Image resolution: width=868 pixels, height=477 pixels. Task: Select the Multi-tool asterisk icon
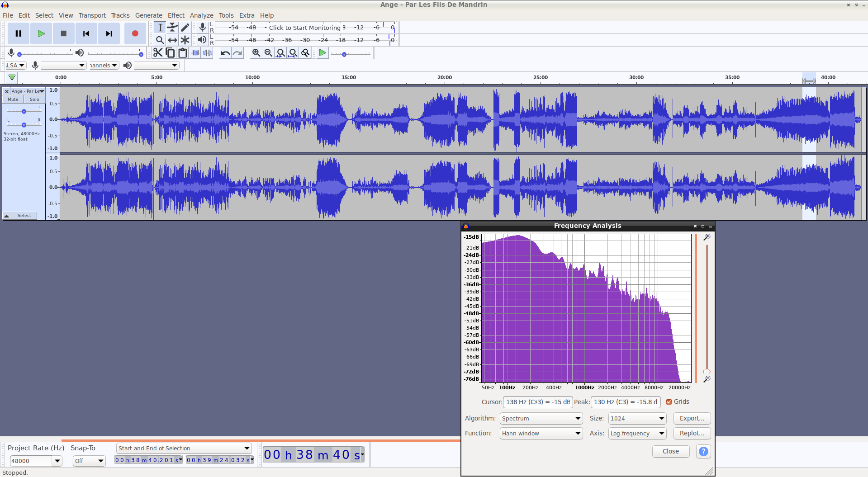tap(185, 40)
